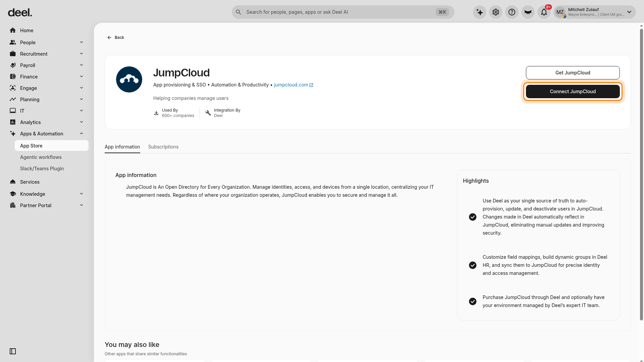Screen dimensions: 644x362
Task: Click the Partner Portal building icon
Action: point(13,205)
